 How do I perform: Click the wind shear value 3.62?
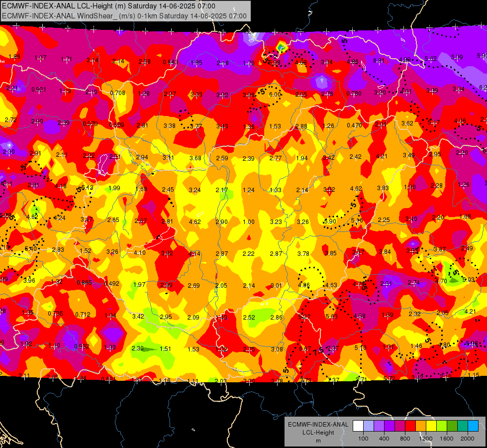[x=407, y=123]
